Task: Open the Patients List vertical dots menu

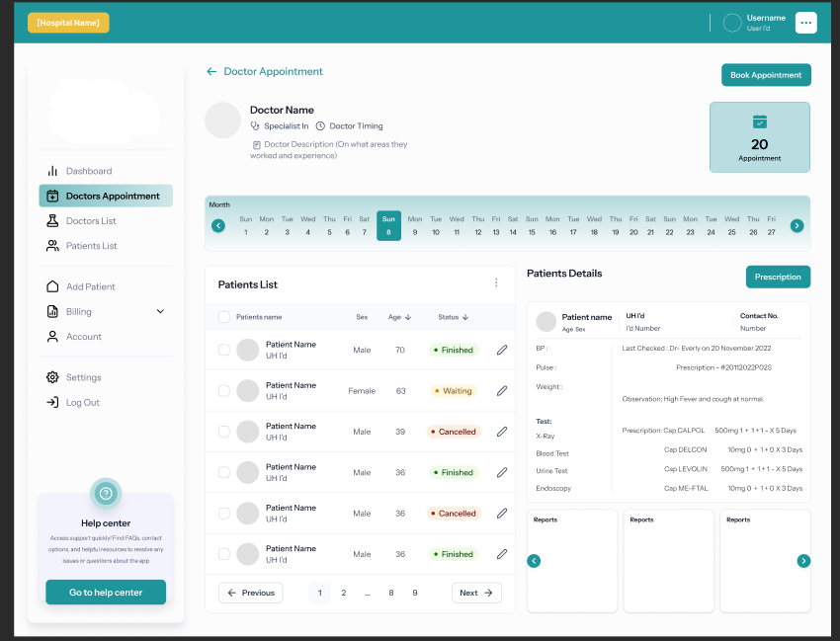Action: click(x=496, y=283)
